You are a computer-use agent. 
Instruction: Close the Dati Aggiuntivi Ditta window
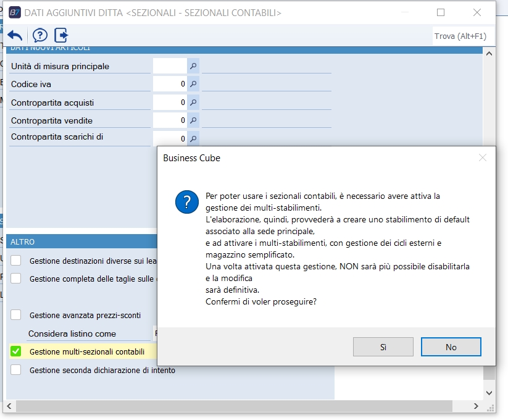pyautogui.click(x=477, y=12)
